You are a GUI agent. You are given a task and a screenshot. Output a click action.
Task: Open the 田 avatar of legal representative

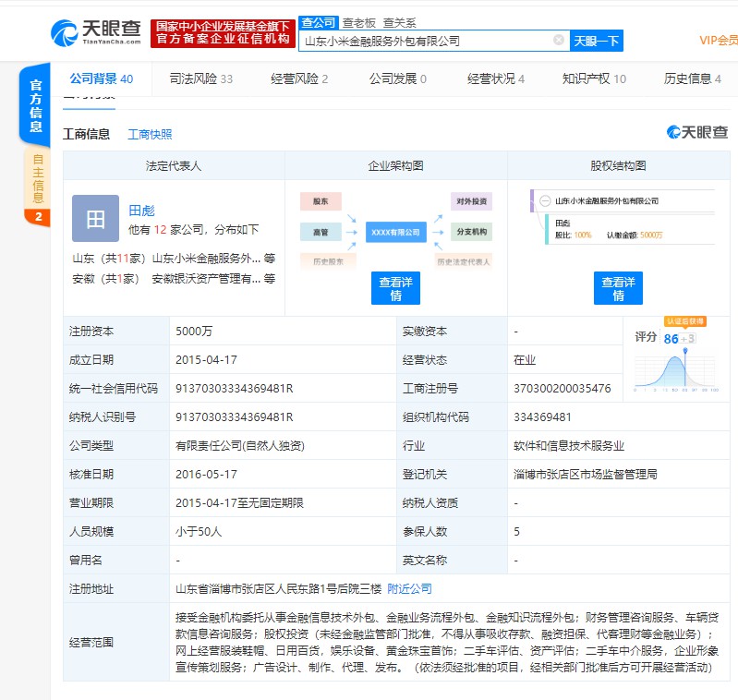pyautogui.click(x=95, y=219)
